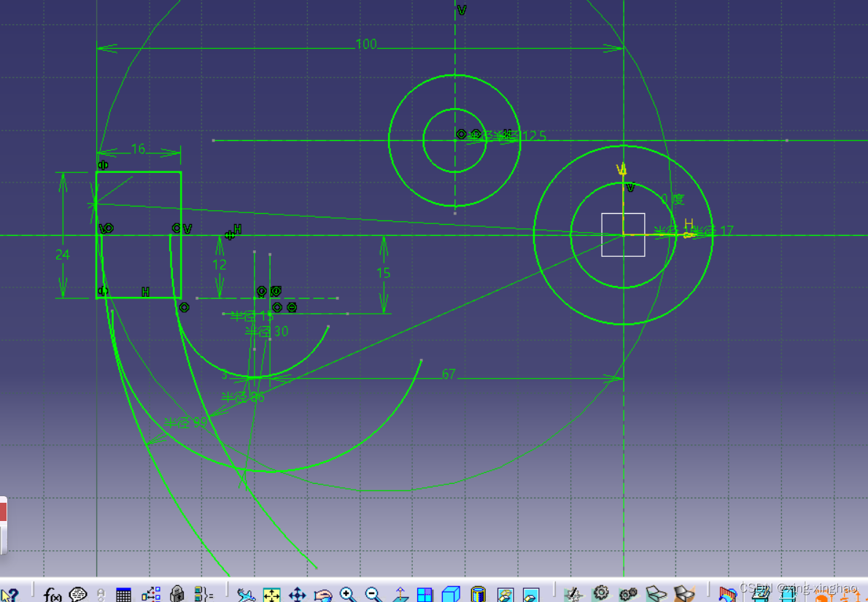Select the Zoom In tool
Viewport: 868px width, 602px height.
[x=346, y=595]
